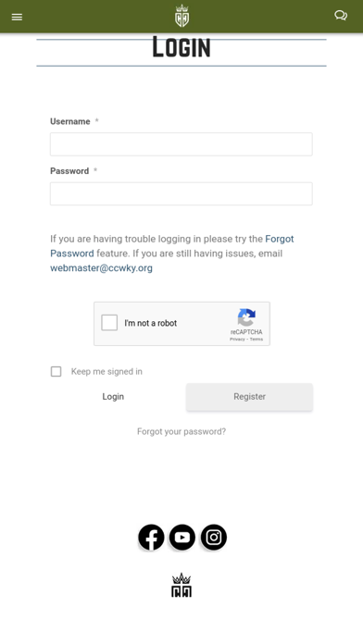The width and height of the screenshot is (363, 644).
Task: Click the Login button
Action: [x=113, y=397]
